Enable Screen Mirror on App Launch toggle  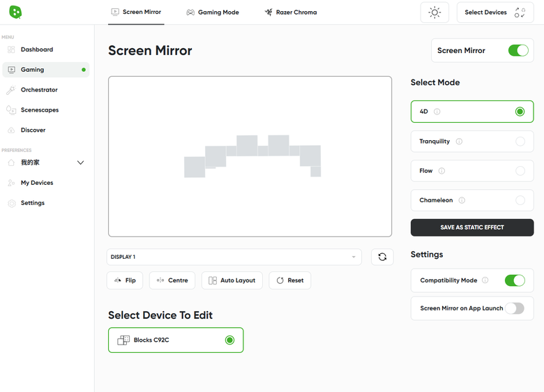pos(515,308)
